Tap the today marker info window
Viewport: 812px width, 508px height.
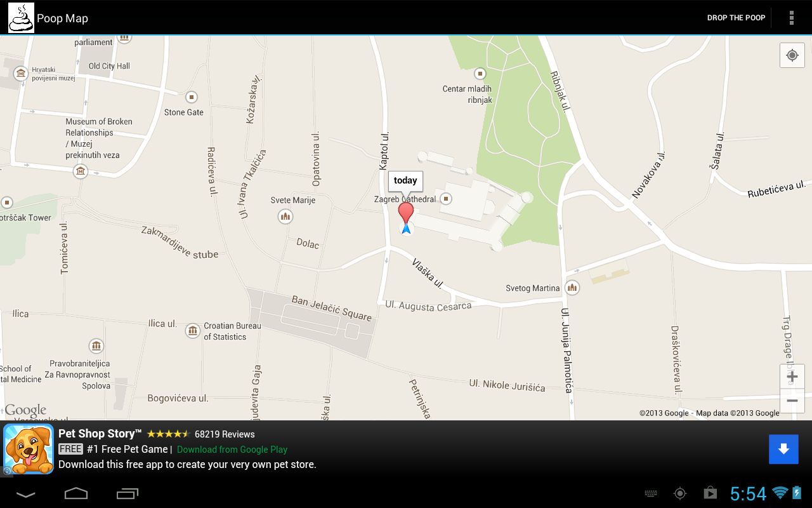405,181
